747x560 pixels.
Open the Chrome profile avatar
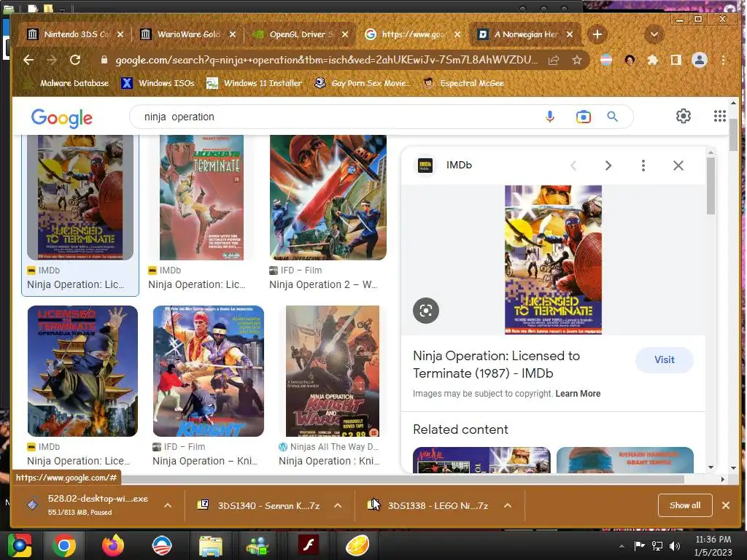pos(700,60)
